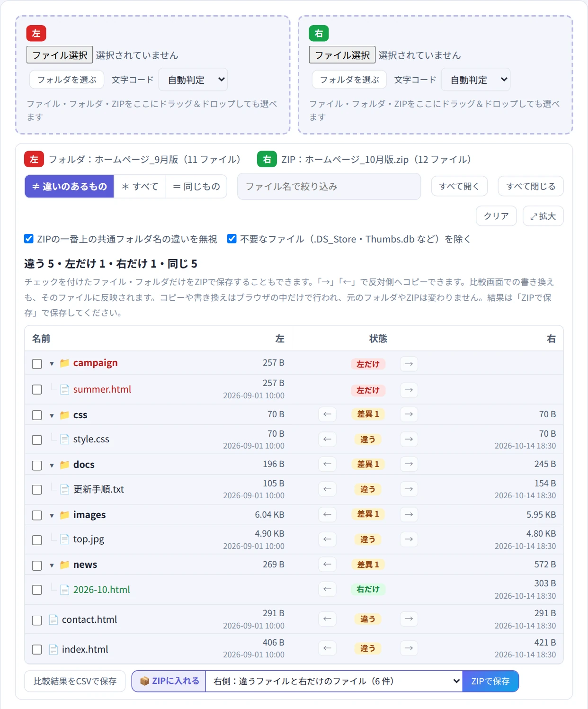
Task: Check the summer.html row checkbox
Action: [x=37, y=389]
